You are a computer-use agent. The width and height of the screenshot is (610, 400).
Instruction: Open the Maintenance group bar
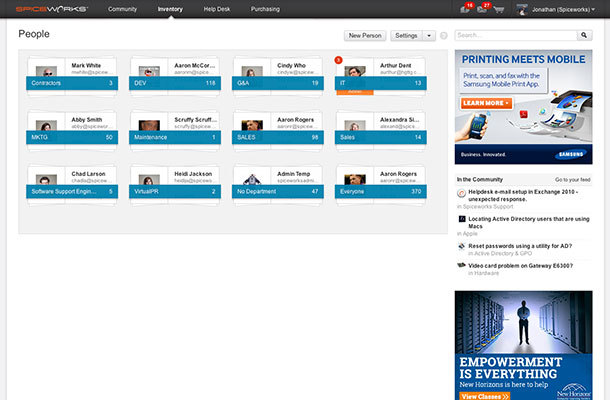175,137
